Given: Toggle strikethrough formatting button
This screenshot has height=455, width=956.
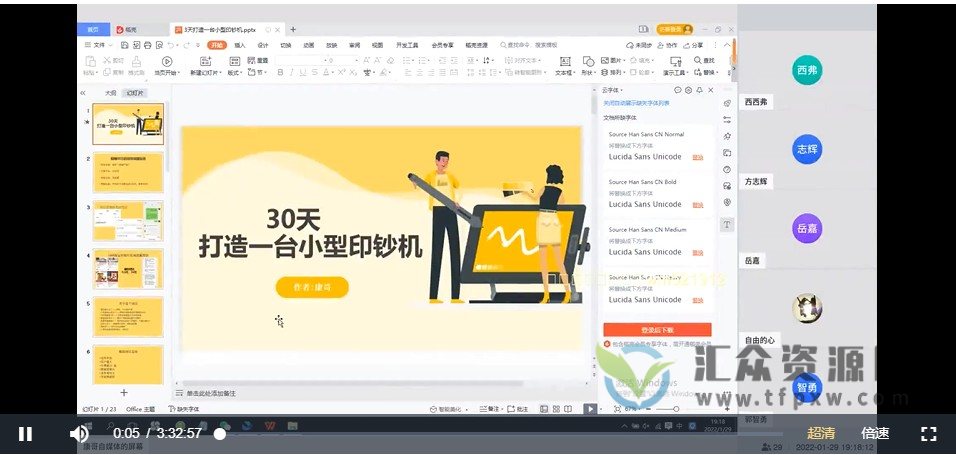Looking at the screenshot, I should click(315, 73).
